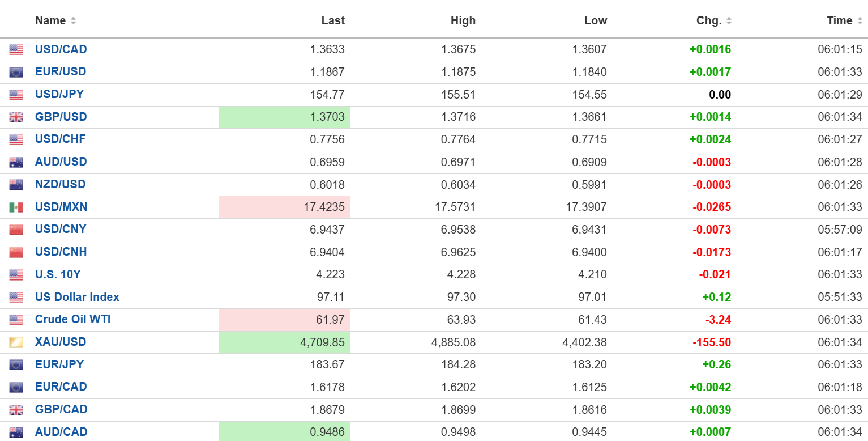
Task: Sort table by Time column arrows
Action: [860, 21]
